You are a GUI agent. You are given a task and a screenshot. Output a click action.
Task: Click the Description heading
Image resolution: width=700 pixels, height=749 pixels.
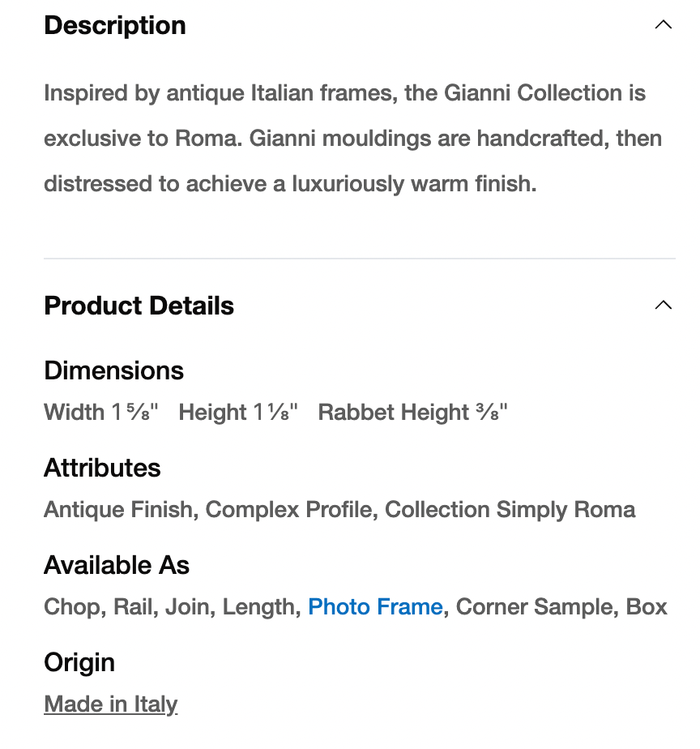(115, 25)
